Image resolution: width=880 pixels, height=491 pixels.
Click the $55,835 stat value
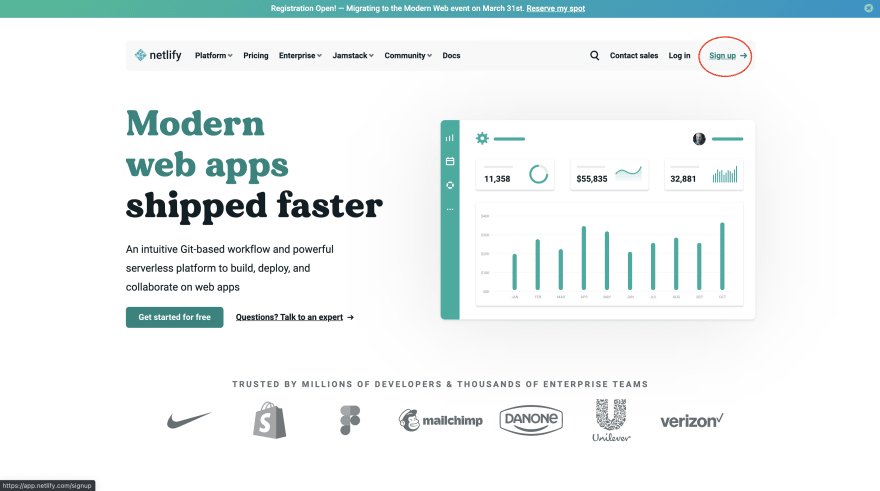coord(592,179)
